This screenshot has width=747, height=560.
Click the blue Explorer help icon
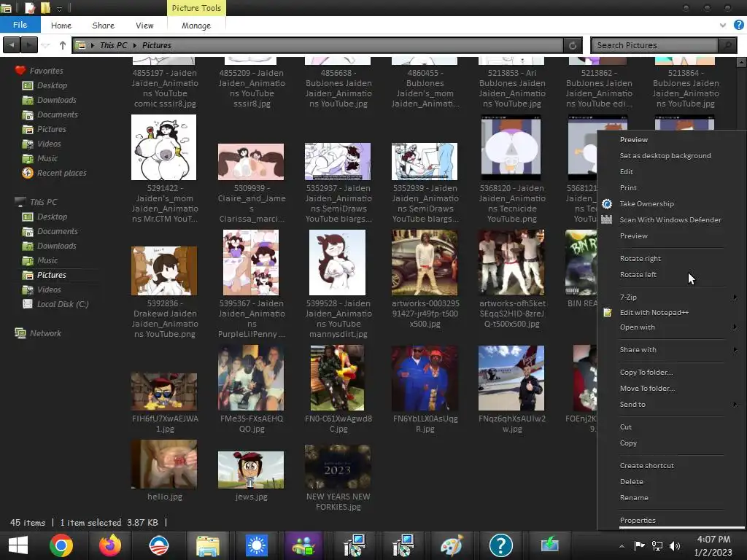click(739, 25)
